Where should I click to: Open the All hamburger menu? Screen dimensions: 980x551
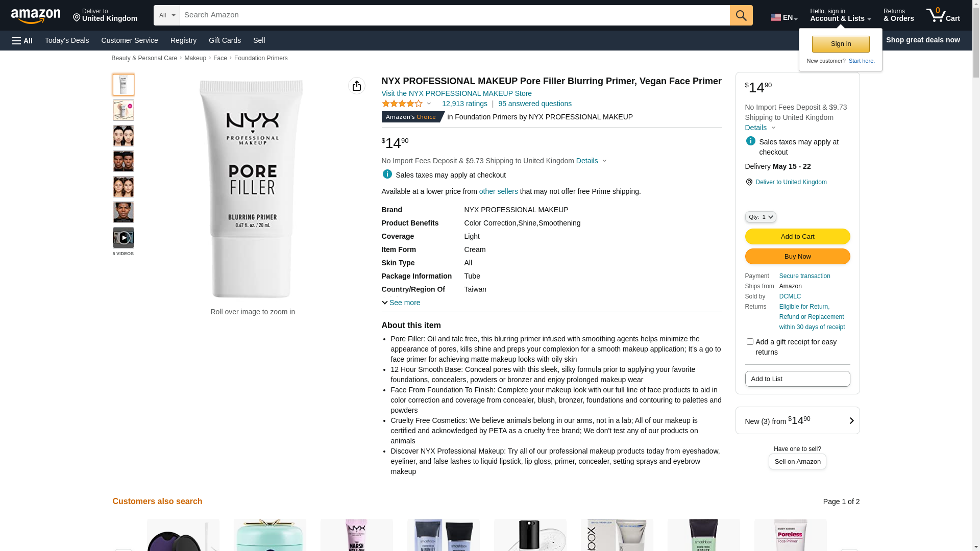point(22,40)
